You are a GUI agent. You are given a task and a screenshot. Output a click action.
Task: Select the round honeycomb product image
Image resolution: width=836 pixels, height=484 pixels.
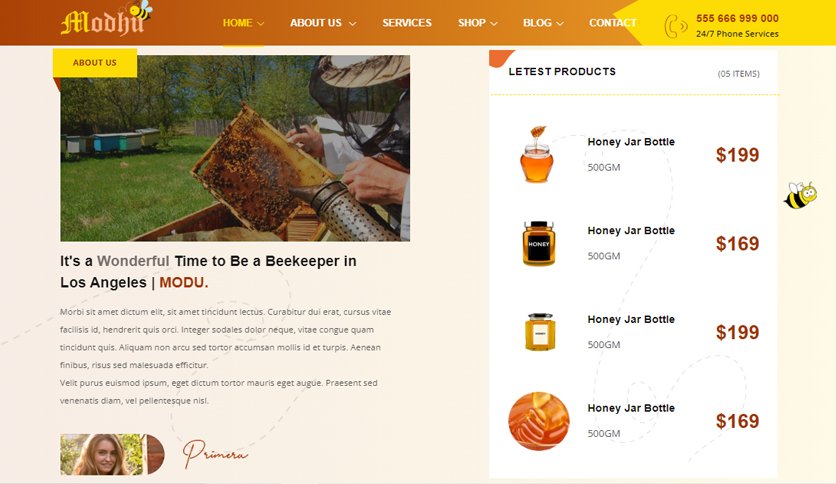(538, 421)
